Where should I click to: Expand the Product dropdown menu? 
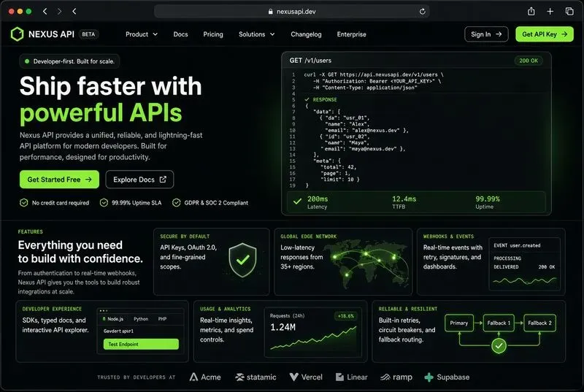142,34
